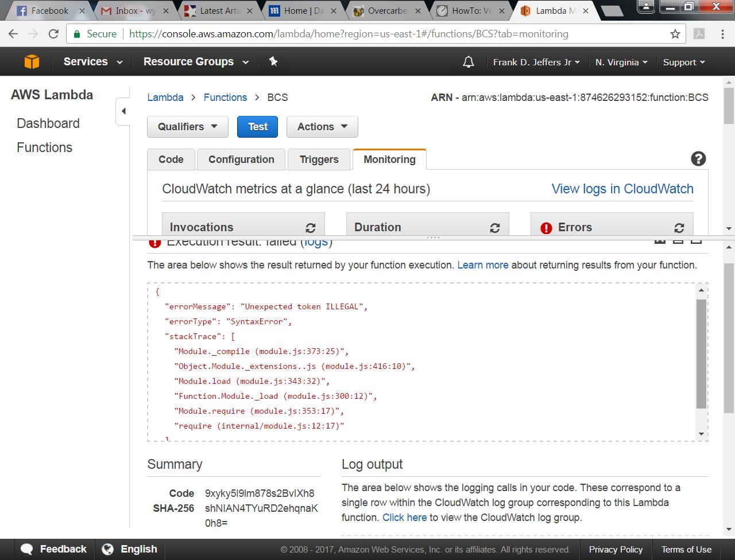The height and width of the screenshot is (560, 735).
Task: Refresh the Invocations metric
Action: coord(311,228)
